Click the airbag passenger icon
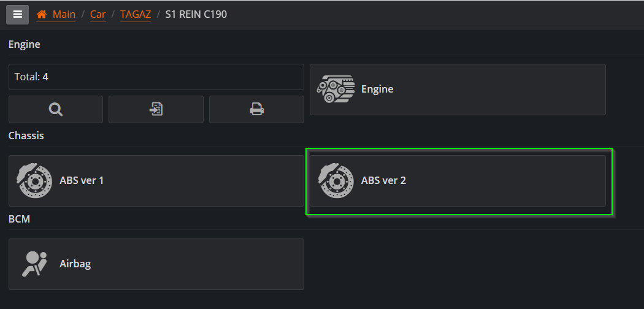Image resolution: width=644 pixels, height=309 pixels. click(x=34, y=264)
